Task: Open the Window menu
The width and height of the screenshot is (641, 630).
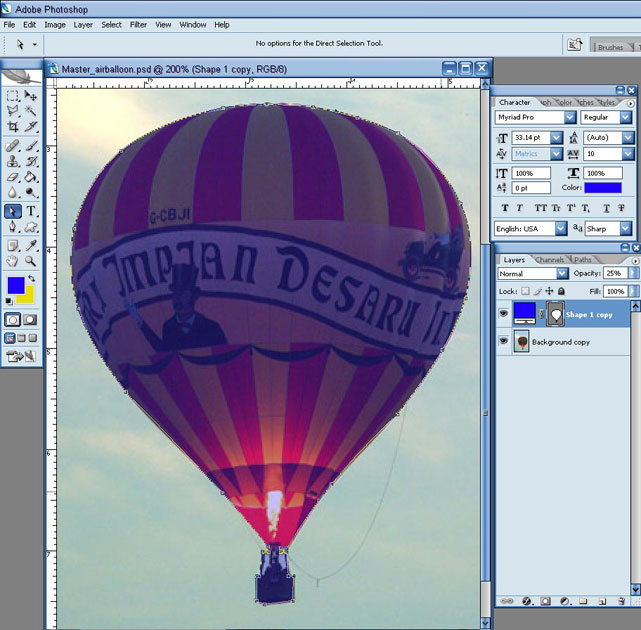Action: pyautogui.click(x=193, y=25)
